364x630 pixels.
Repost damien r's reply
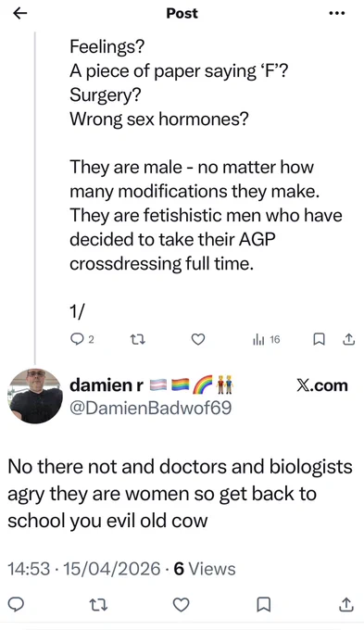[x=98, y=604]
